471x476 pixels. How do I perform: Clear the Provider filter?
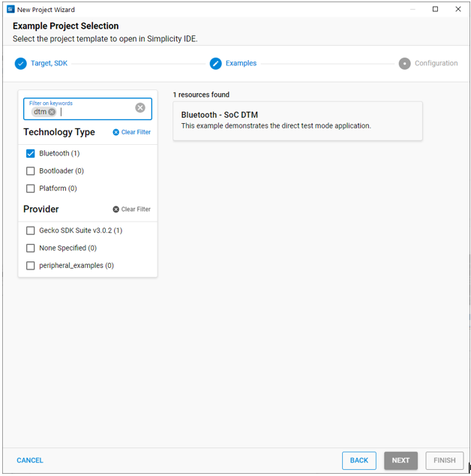(x=132, y=209)
